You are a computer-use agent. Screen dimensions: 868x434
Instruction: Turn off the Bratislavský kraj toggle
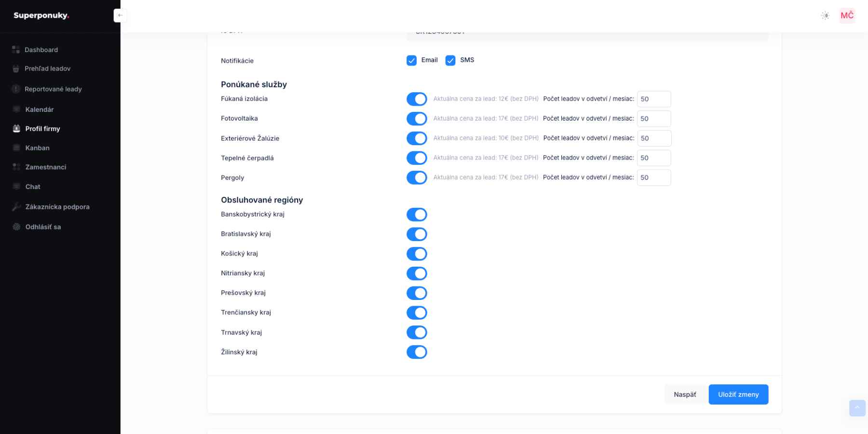(x=417, y=234)
